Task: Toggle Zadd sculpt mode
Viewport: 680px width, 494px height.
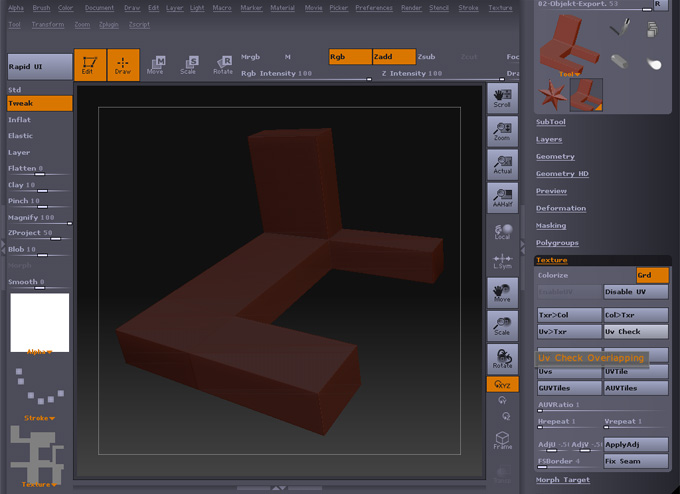Action: coord(393,57)
